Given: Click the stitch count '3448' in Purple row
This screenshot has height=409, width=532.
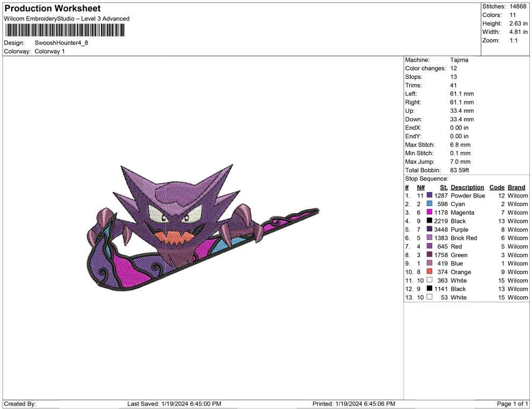Looking at the screenshot, I should tap(441, 229).
